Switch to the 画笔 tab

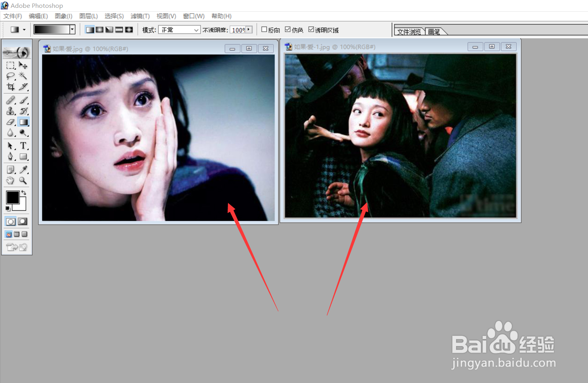pos(434,32)
